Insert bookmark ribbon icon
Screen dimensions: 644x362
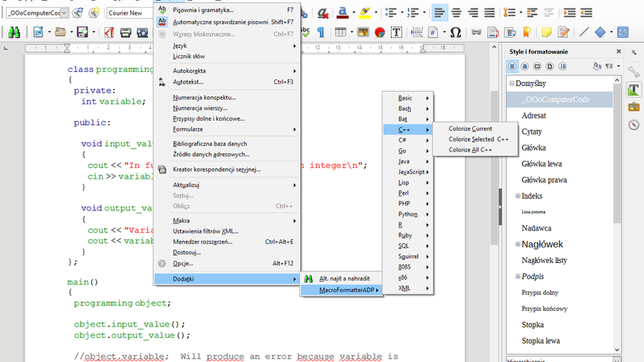point(527,32)
